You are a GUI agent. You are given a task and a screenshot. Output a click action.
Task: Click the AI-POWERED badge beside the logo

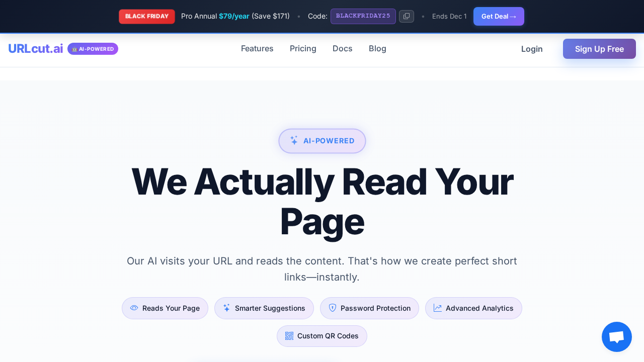pyautogui.click(x=93, y=49)
